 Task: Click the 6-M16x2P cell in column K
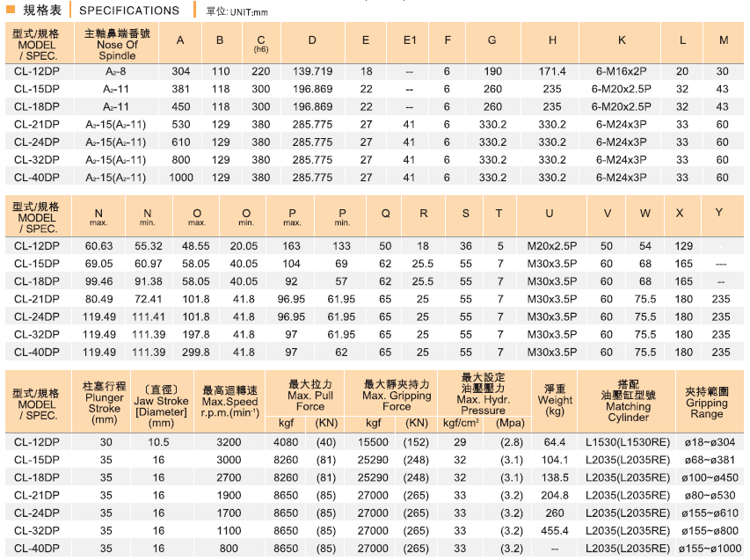pos(621,71)
